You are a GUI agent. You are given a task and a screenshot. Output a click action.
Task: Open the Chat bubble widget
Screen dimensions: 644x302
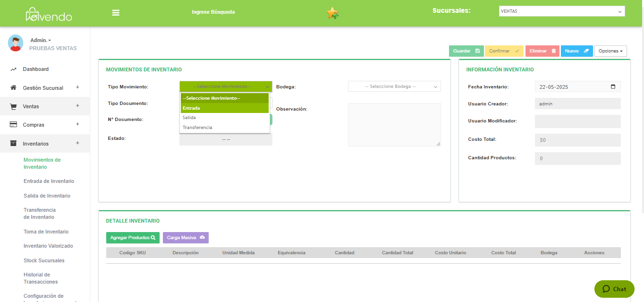point(614,289)
